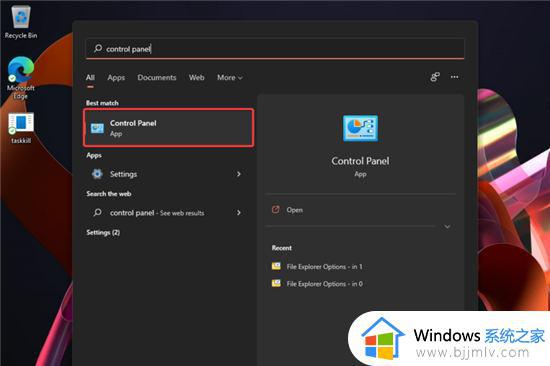This screenshot has height=366, width=550.
Task: Click the web search magnifier icon
Action: [x=98, y=212]
